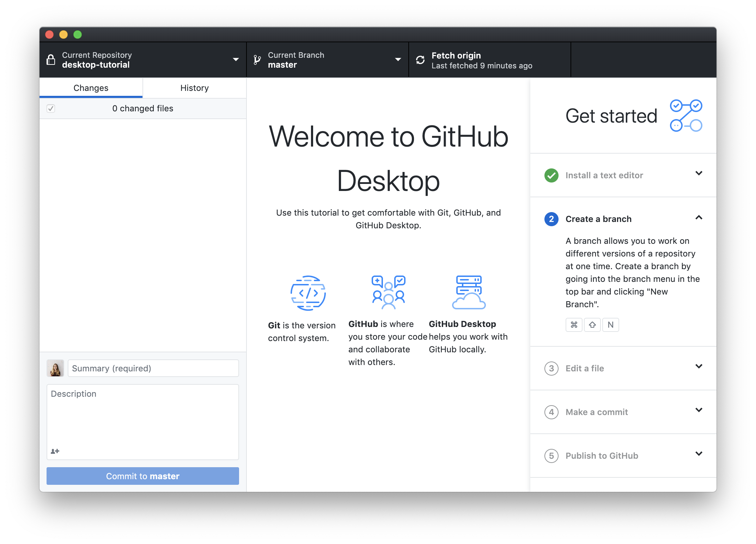
Task: Click the red close window button
Action: 49,35
